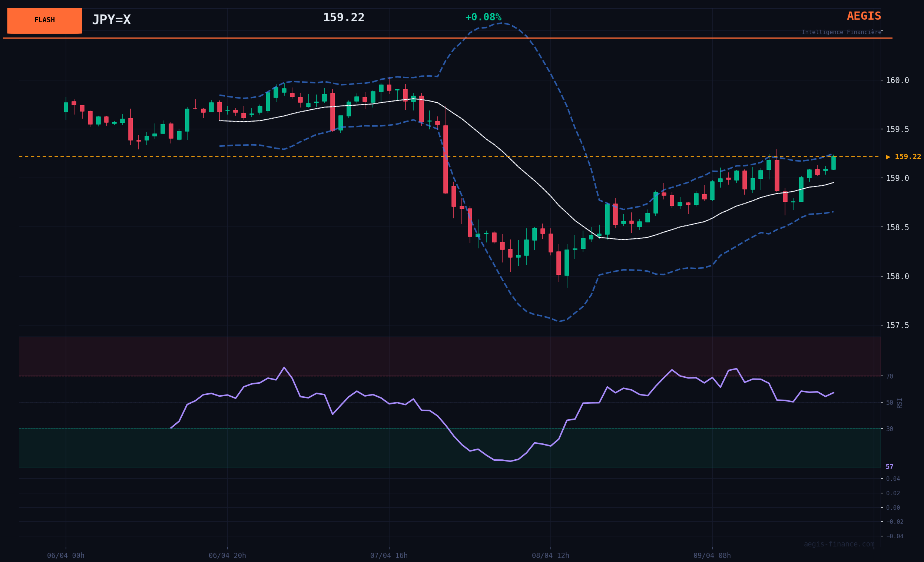The width and height of the screenshot is (924, 562).
Task: Click the 159.22 price in header
Action: pyautogui.click(x=344, y=18)
